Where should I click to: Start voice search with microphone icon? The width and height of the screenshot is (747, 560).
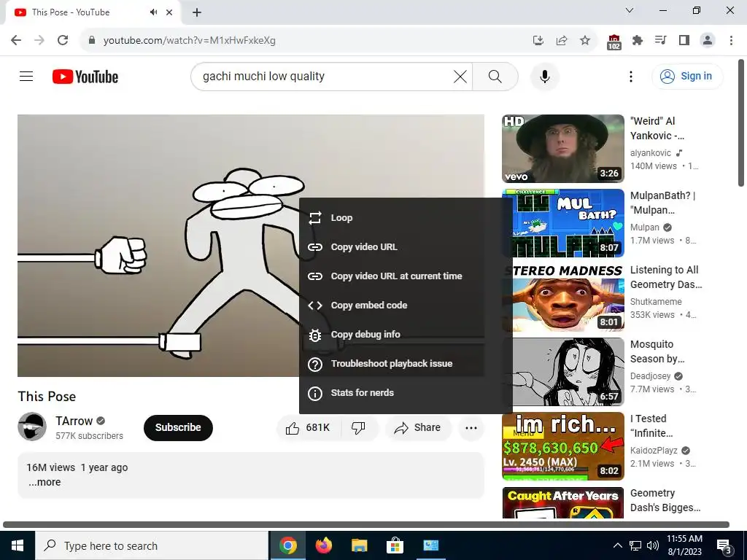point(544,76)
